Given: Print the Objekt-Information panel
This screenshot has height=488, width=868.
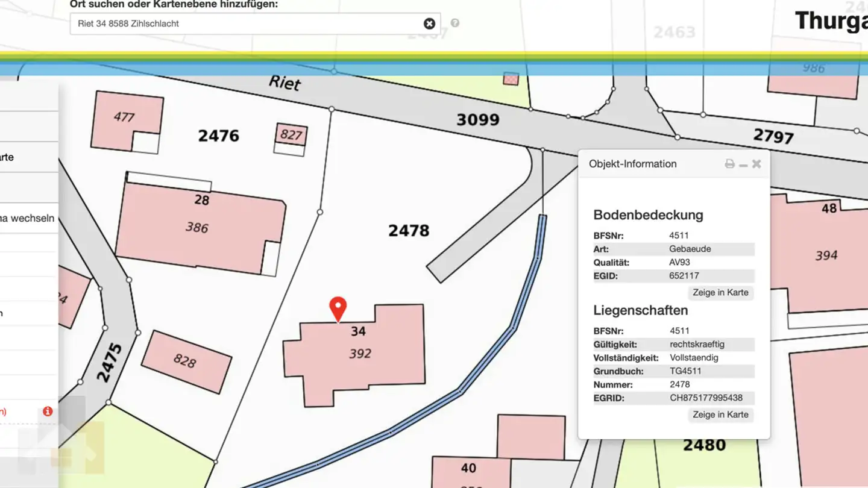Looking at the screenshot, I should coord(730,164).
